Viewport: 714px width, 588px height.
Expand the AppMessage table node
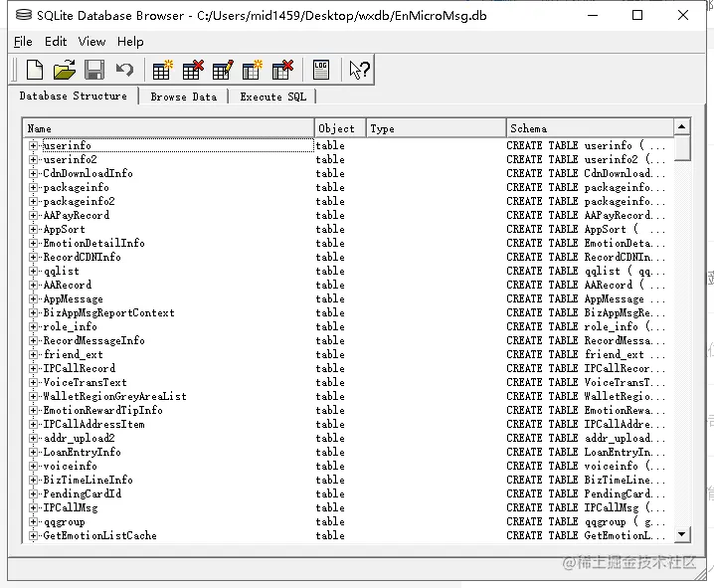pos(33,298)
